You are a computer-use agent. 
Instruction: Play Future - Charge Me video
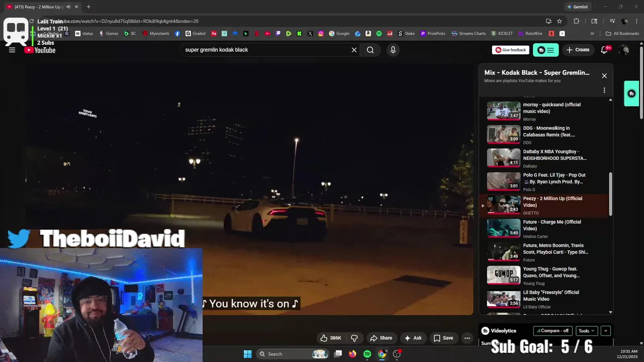coord(546,228)
